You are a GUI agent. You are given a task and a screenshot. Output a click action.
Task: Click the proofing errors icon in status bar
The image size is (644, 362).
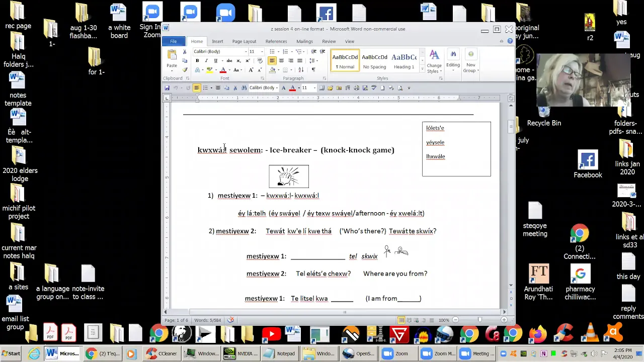(230, 320)
